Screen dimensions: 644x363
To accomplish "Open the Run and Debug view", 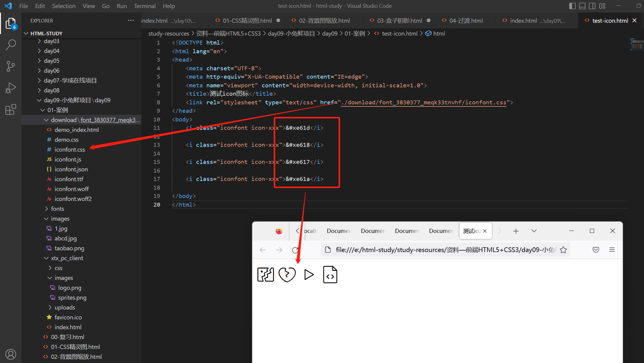I will [11, 88].
